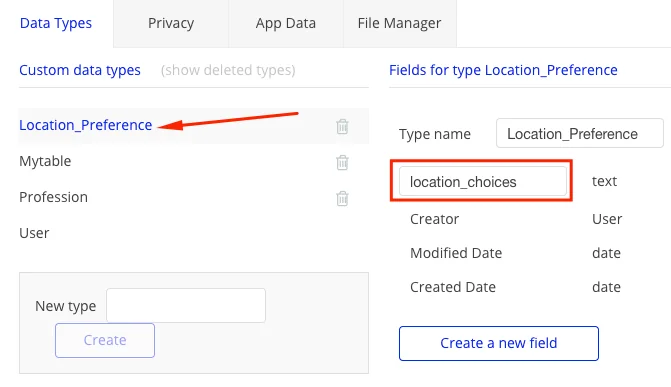The width and height of the screenshot is (671, 387).
Task: Click the text type of location_choices
Action: [x=604, y=182]
